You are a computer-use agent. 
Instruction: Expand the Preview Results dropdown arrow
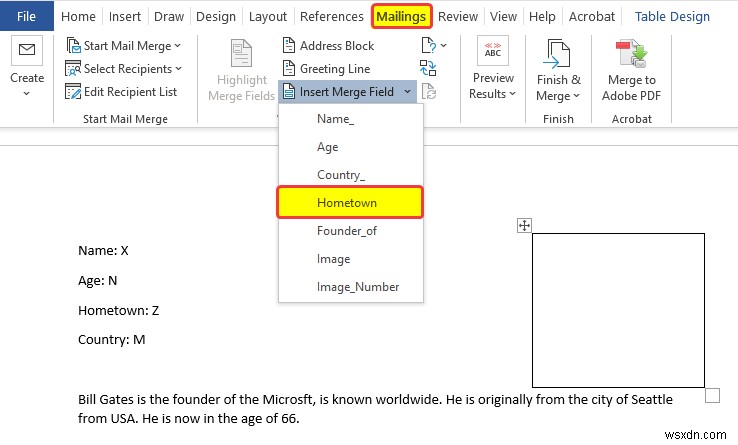(512, 94)
